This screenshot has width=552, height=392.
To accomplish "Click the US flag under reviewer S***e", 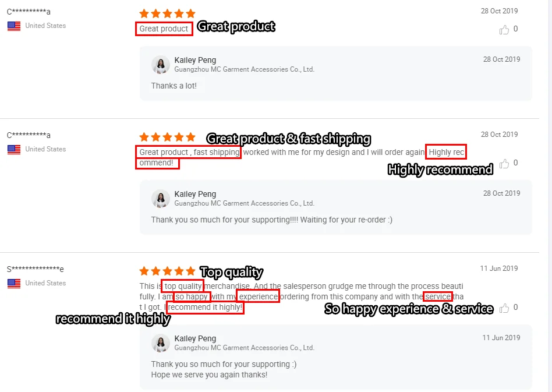I will pyautogui.click(x=14, y=283).
